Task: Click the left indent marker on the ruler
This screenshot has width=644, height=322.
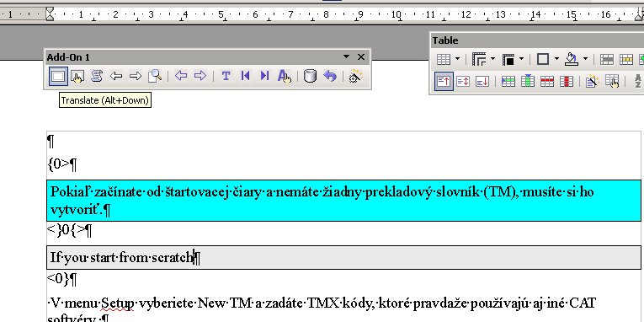Action: (51, 15)
